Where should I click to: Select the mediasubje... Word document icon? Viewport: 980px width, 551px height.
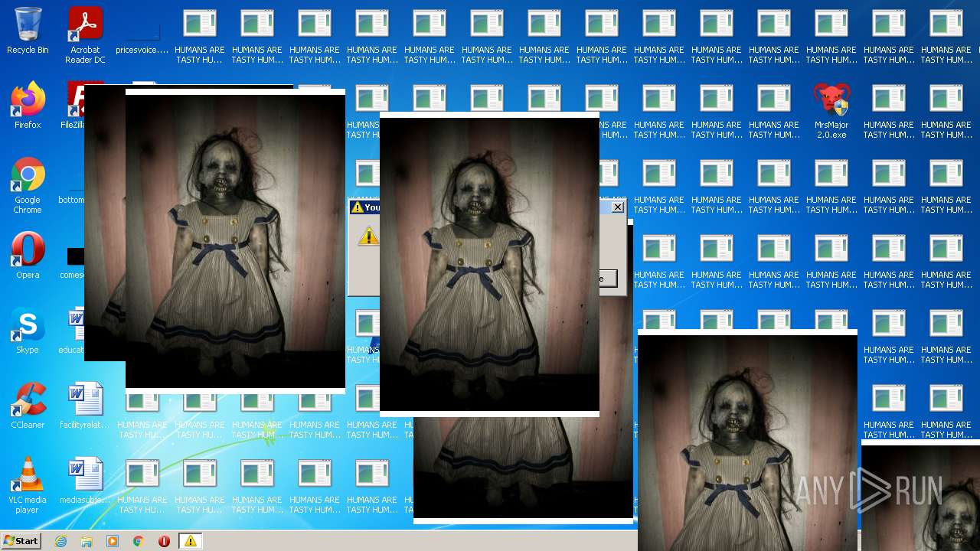tap(85, 481)
